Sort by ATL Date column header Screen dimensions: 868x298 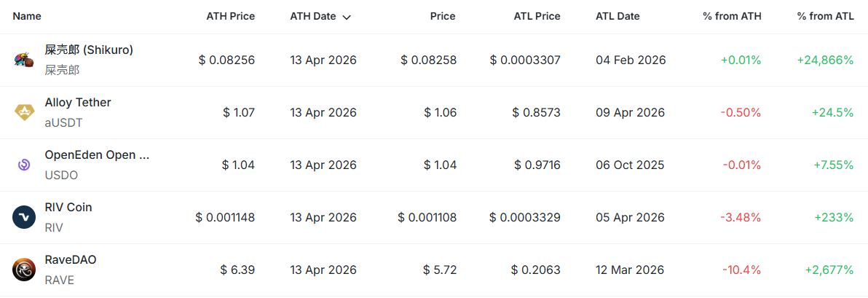coord(618,16)
